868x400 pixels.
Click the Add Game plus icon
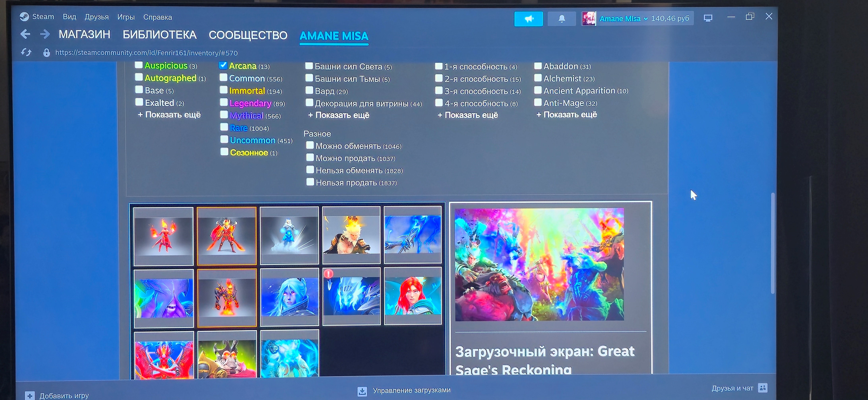click(x=30, y=396)
